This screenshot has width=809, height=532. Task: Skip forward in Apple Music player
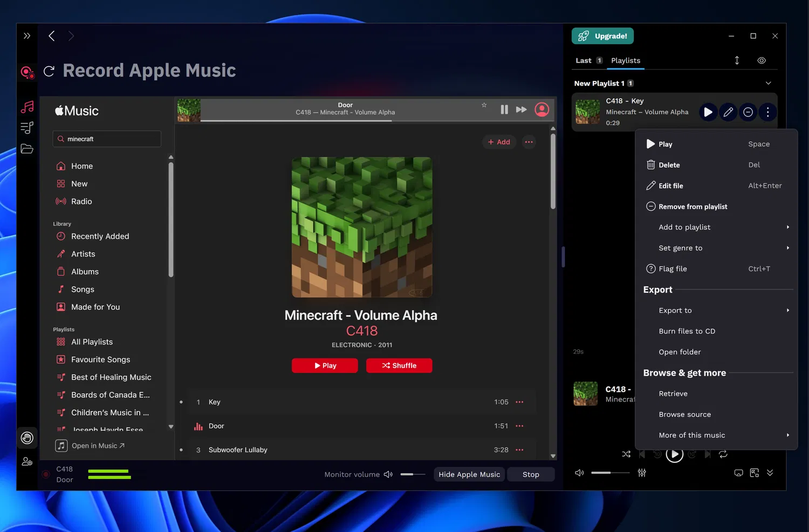click(521, 109)
